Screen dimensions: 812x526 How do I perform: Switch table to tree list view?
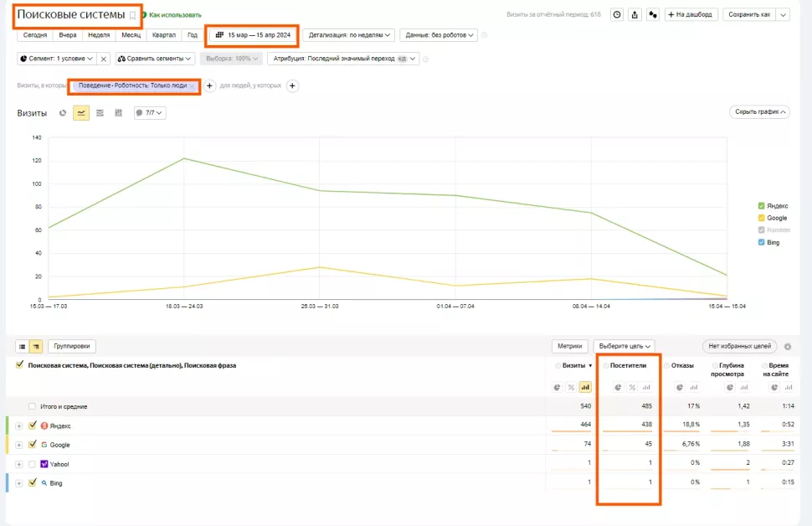tap(36, 346)
